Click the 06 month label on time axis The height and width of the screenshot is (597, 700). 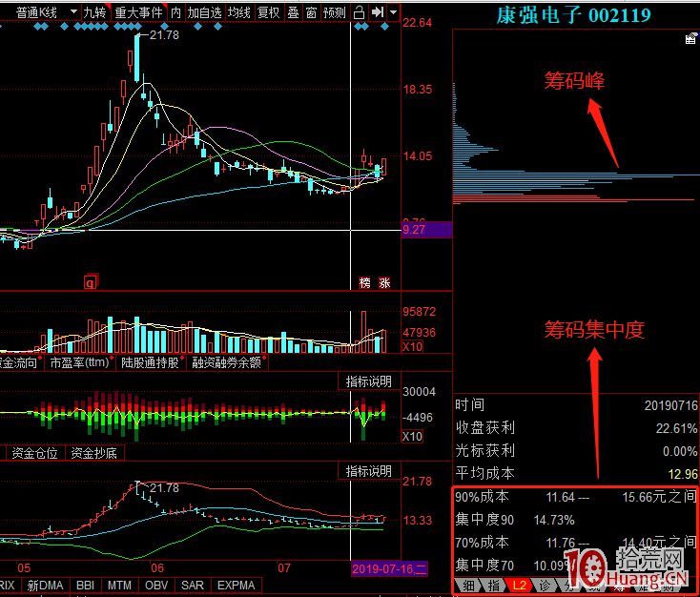157,568
